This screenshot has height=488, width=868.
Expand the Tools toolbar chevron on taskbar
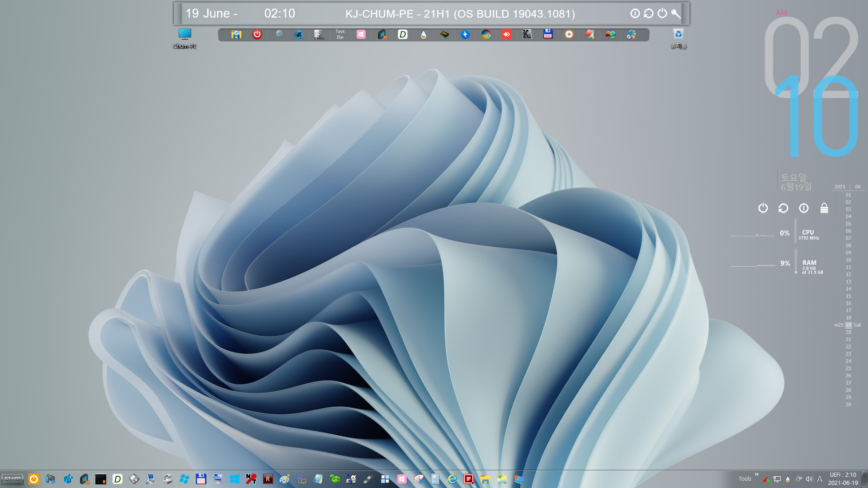click(756, 474)
